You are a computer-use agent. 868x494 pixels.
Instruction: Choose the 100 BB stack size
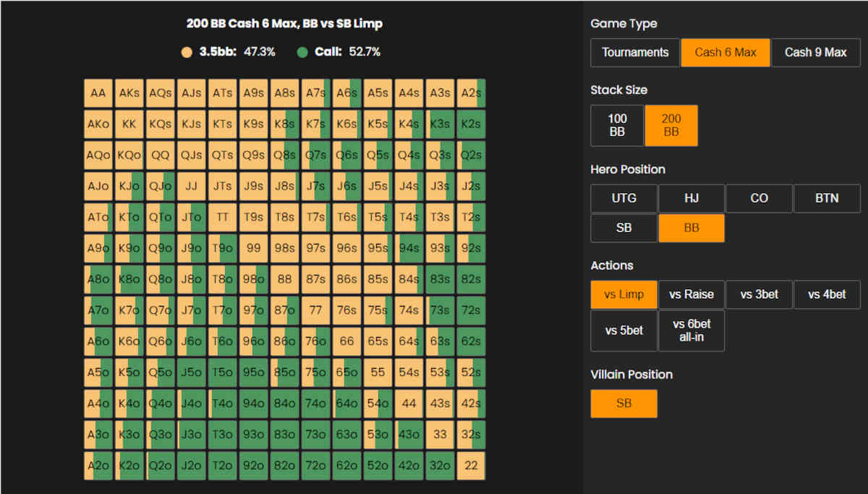617,126
